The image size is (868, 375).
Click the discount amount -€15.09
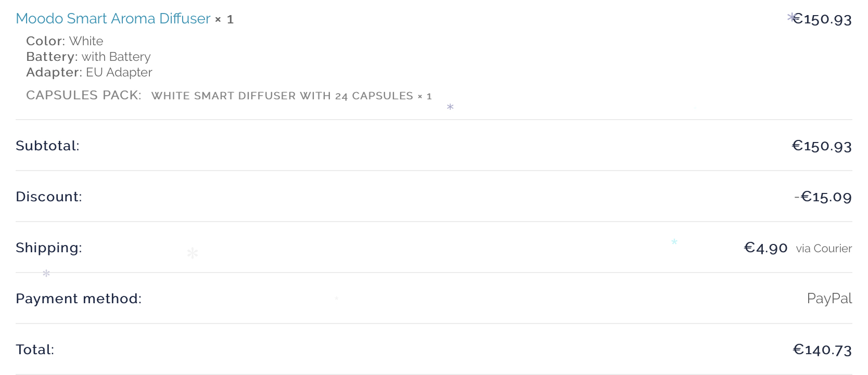823,197
